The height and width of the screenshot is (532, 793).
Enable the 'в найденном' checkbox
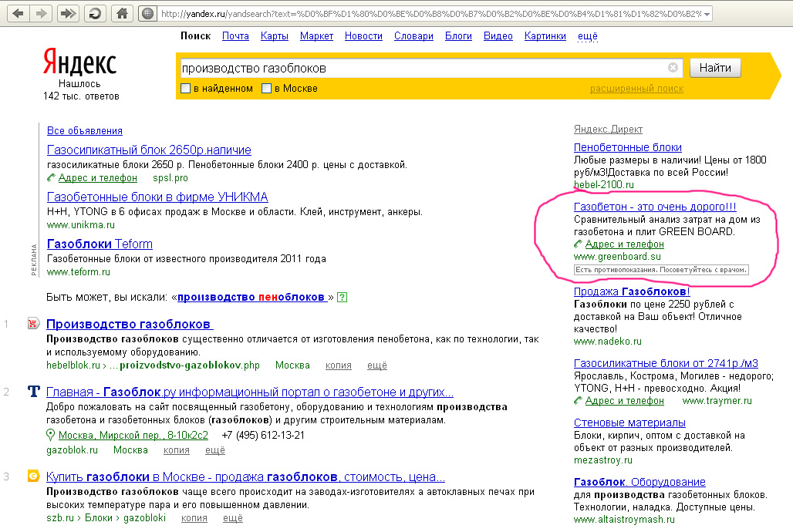click(x=186, y=89)
